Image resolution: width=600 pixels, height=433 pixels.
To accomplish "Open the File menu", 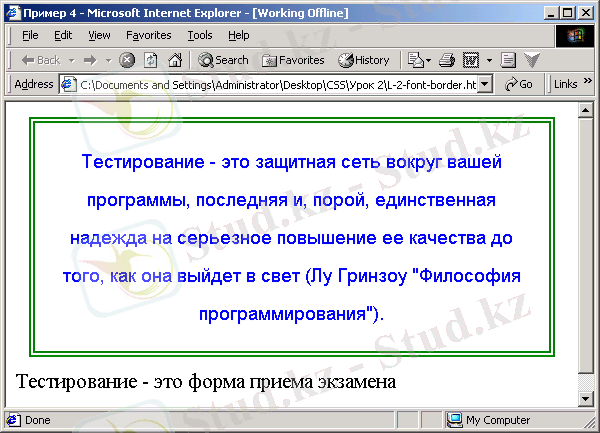I will click(30, 35).
